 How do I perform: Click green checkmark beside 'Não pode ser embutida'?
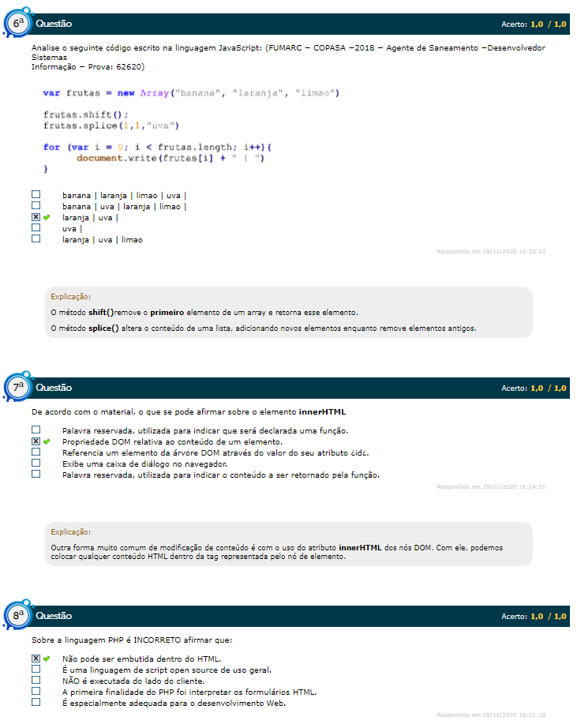[47, 659]
